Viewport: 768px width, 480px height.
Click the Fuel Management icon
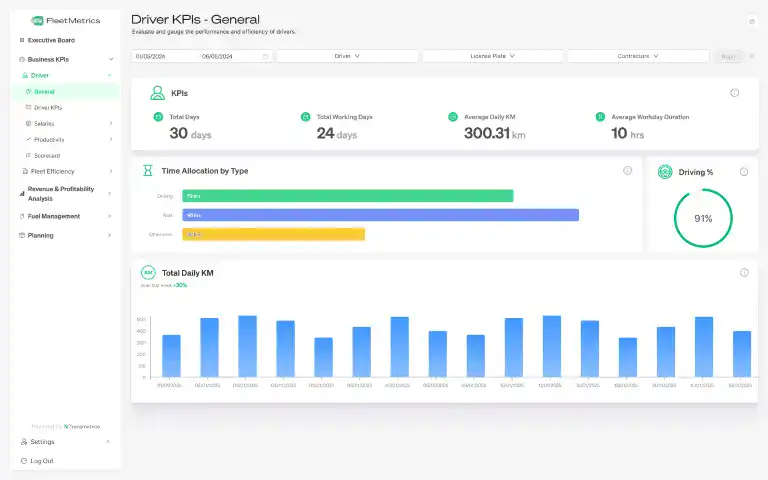point(22,216)
